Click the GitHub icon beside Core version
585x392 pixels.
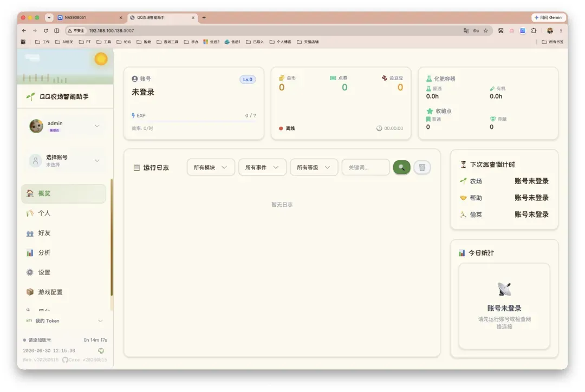[66, 360]
